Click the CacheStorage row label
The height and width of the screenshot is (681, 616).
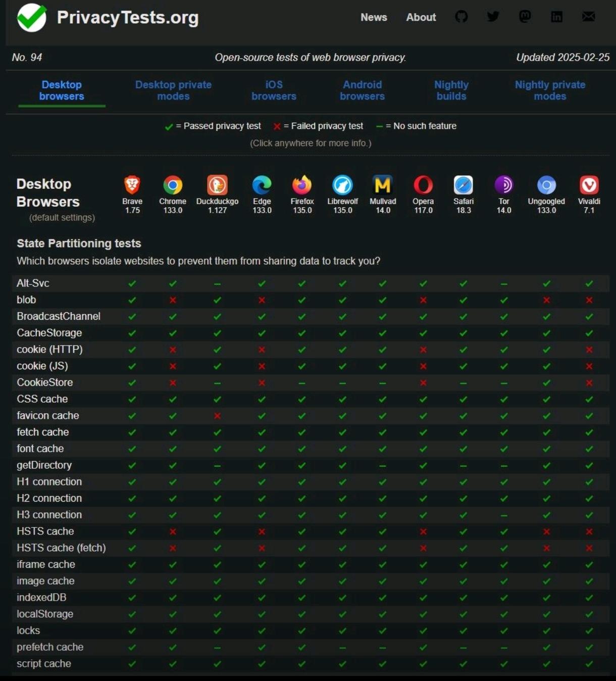click(x=49, y=333)
